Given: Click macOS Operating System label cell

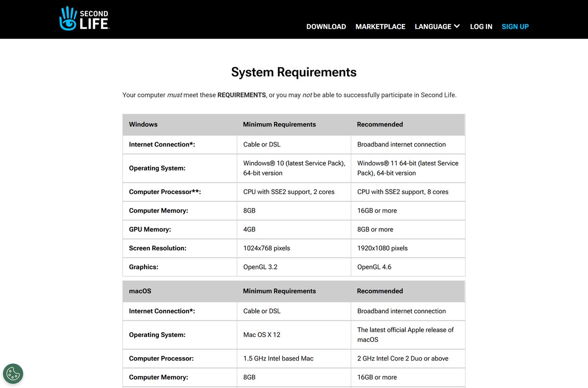Looking at the screenshot, I should [180, 335].
